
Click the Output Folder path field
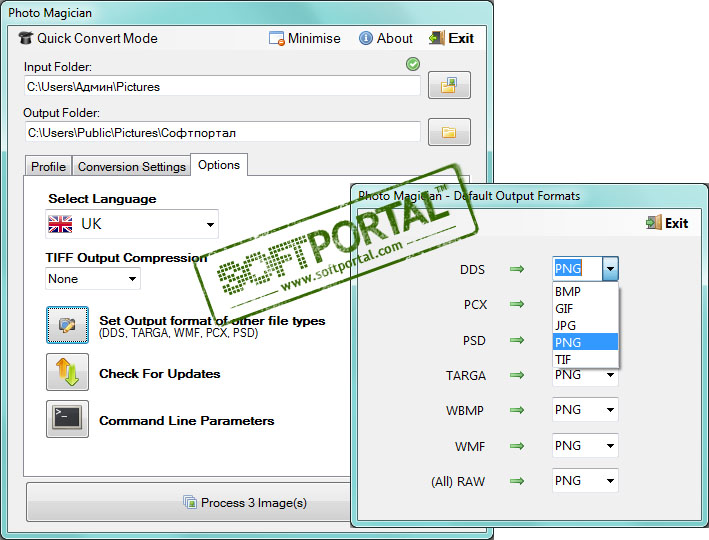222,133
